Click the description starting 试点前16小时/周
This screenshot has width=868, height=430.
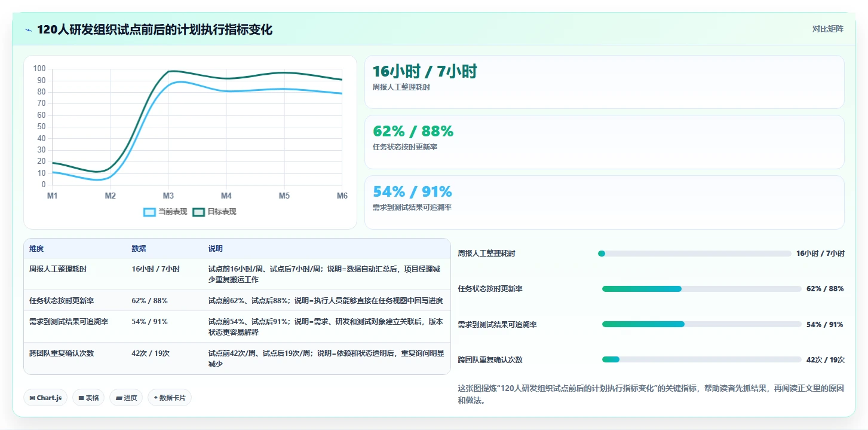pos(326,275)
